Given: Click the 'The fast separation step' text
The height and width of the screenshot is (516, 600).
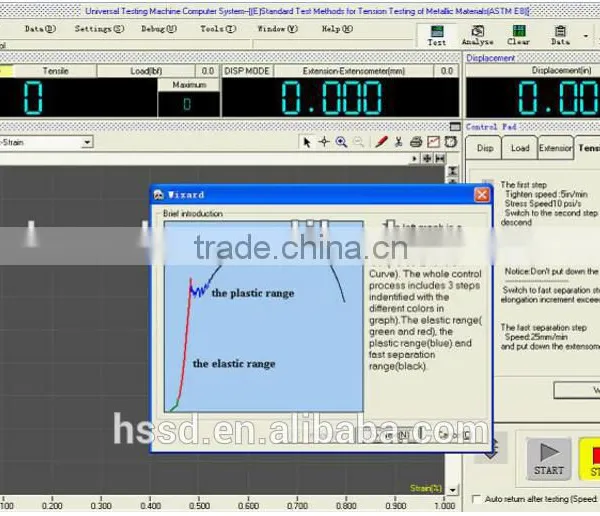Looking at the screenshot, I should 543,327.
